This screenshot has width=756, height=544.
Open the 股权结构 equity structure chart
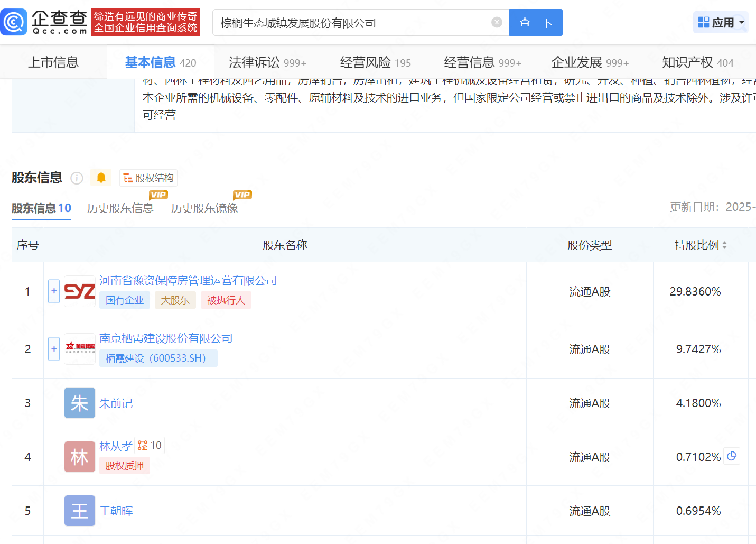148,178
